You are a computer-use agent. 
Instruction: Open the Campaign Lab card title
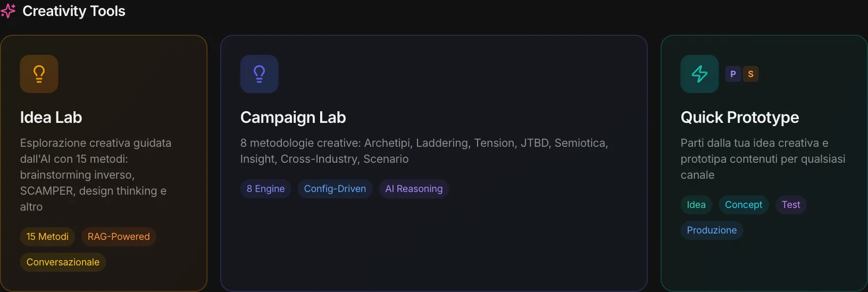click(293, 117)
